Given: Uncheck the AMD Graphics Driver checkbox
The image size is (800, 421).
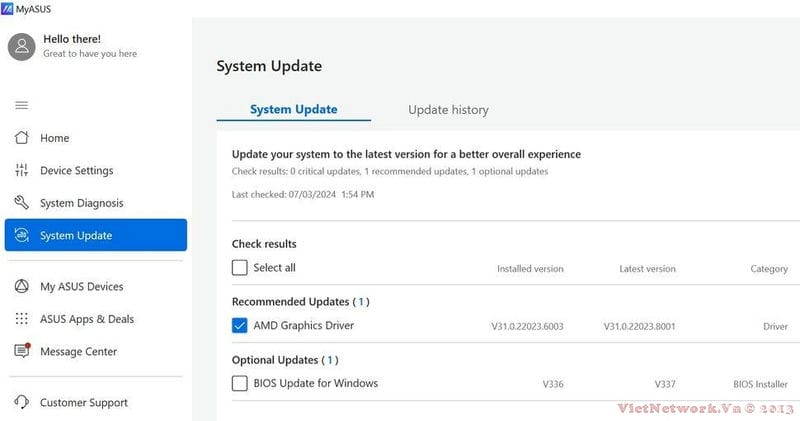Looking at the screenshot, I should [239, 325].
